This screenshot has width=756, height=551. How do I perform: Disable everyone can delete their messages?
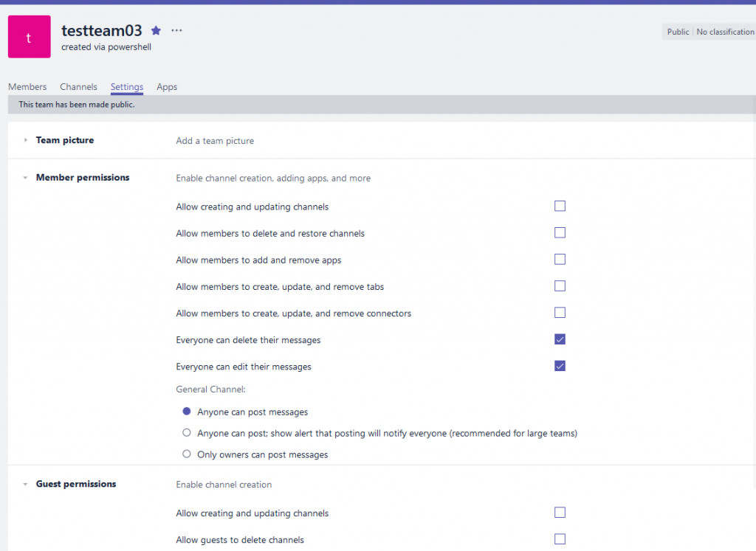pos(560,339)
